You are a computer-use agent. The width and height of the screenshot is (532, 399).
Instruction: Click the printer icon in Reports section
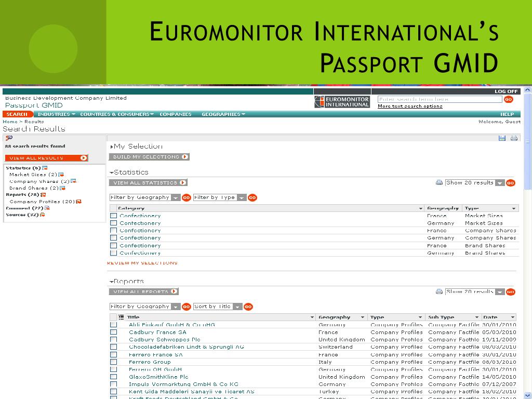coord(439,291)
